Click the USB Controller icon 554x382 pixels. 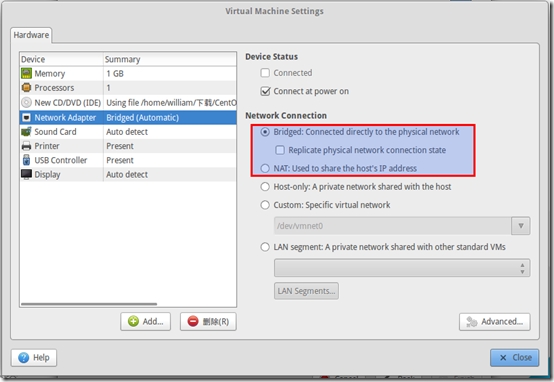tap(26, 160)
